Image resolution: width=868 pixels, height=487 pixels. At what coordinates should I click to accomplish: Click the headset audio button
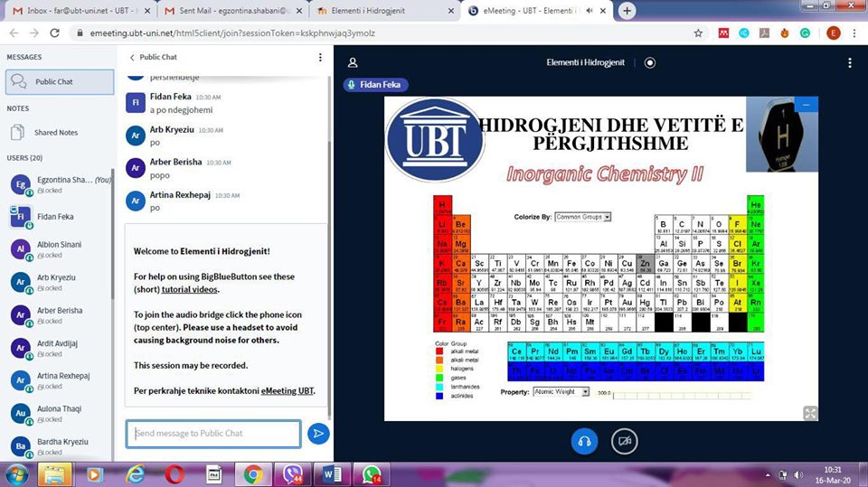coord(584,441)
